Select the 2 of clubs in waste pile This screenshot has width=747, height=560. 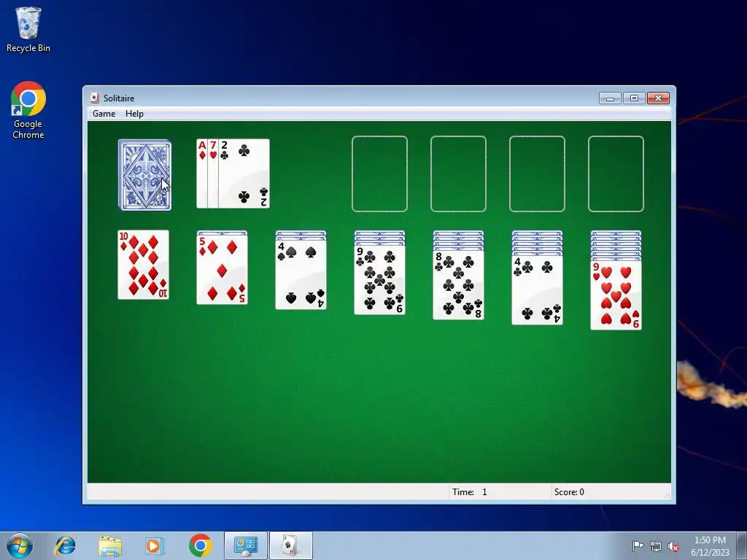click(x=244, y=174)
